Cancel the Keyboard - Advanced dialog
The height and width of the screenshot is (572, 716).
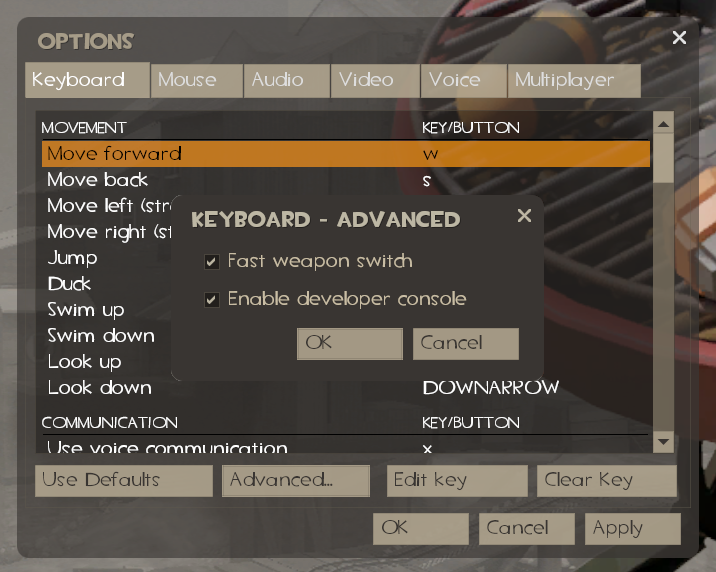466,343
